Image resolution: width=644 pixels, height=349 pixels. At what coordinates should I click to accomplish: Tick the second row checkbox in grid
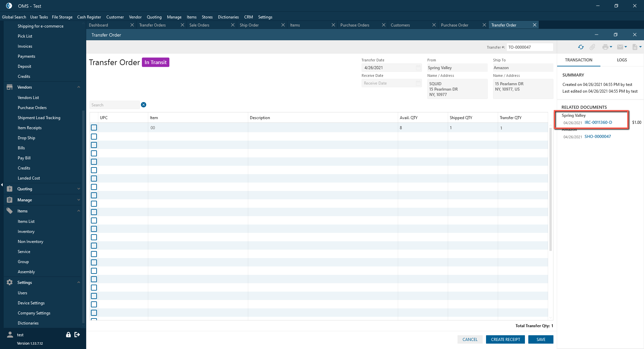94,137
